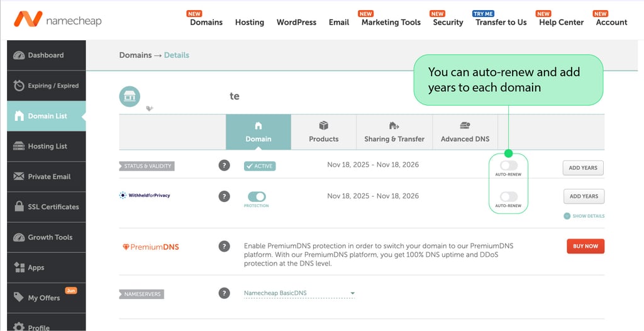Click the Expiring / Expired clock icon
644x331 pixels.
click(19, 86)
